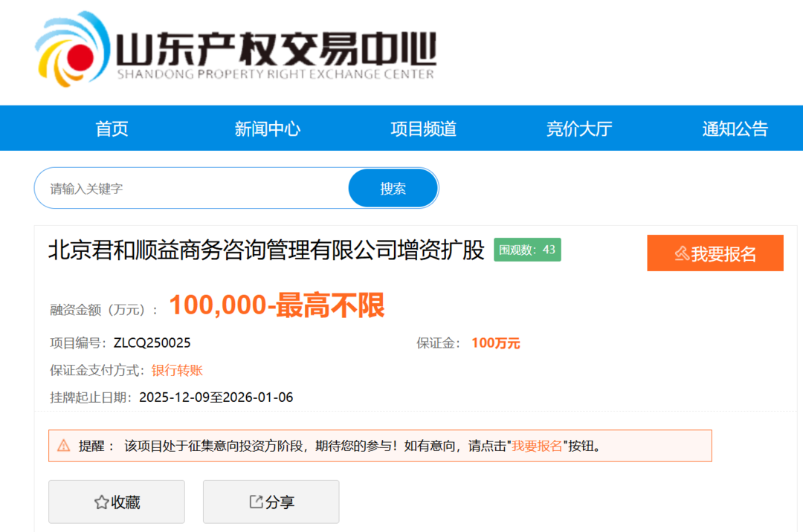803x532 pixels.
Task: Click the 100,000-最高不限 financing amount
Action: (277, 305)
